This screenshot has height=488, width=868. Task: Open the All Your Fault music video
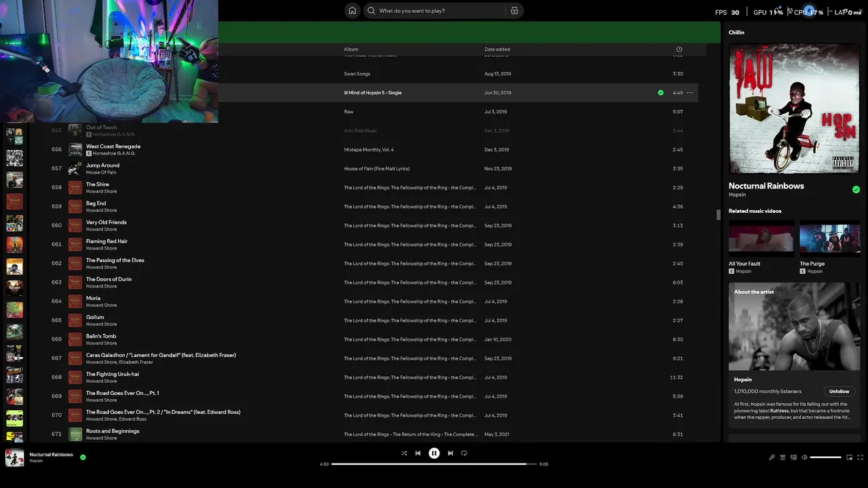pos(762,237)
